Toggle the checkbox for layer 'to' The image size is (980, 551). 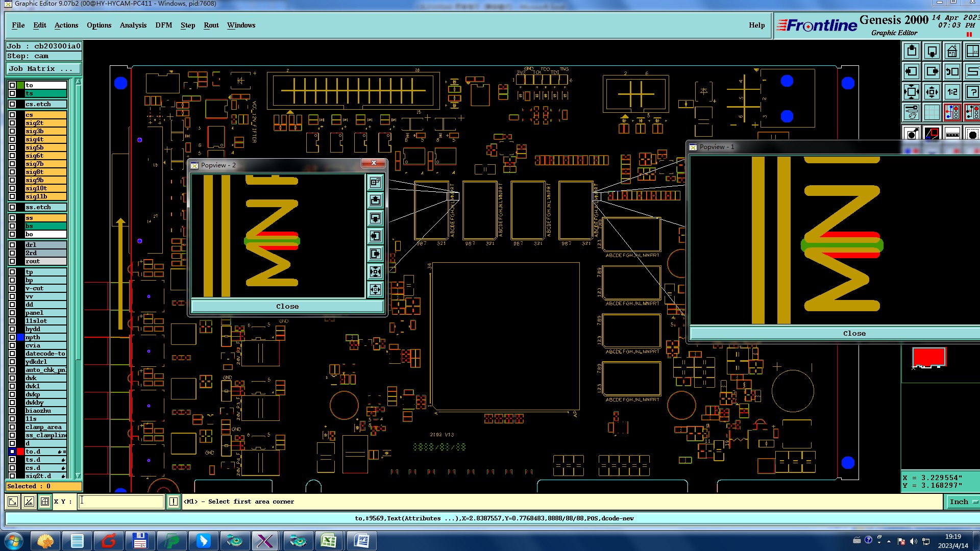click(x=12, y=85)
